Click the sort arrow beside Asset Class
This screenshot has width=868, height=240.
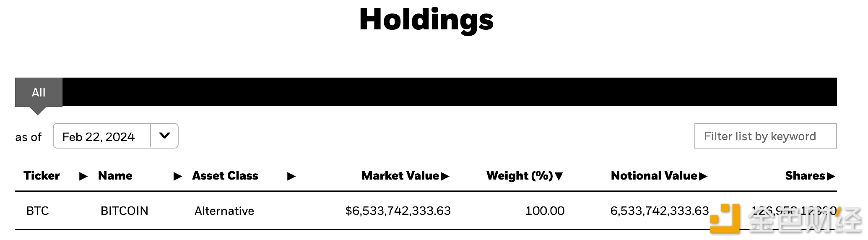point(291,176)
